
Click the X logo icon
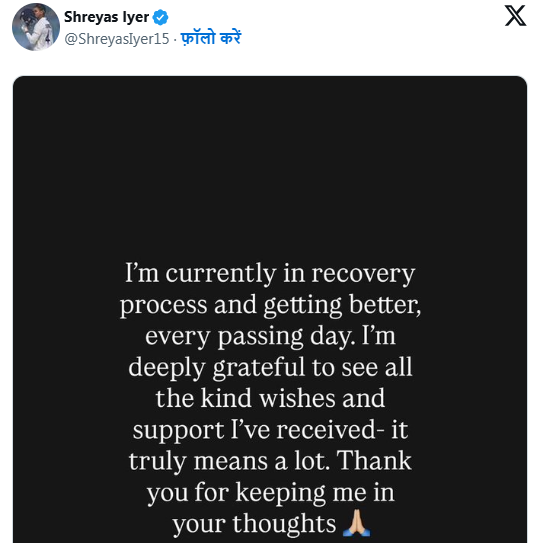click(515, 16)
